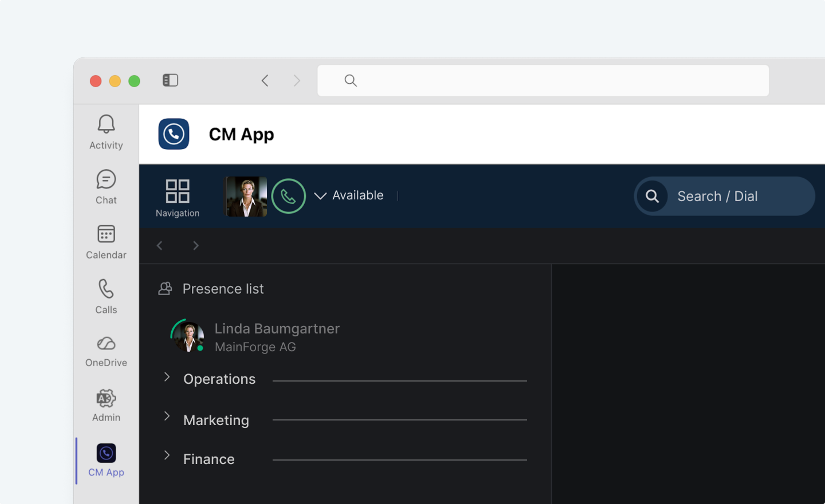Click the Search / Dial input field
825x504 pixels.
[x=724, y=196]
